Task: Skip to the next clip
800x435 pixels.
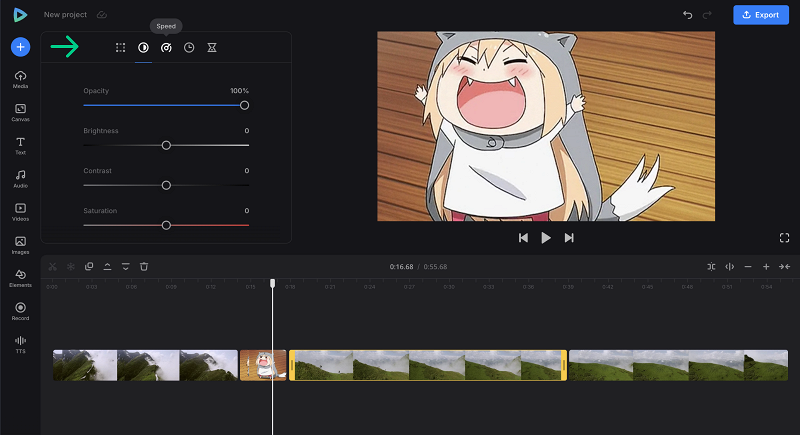Action: (x=569, y=238)
